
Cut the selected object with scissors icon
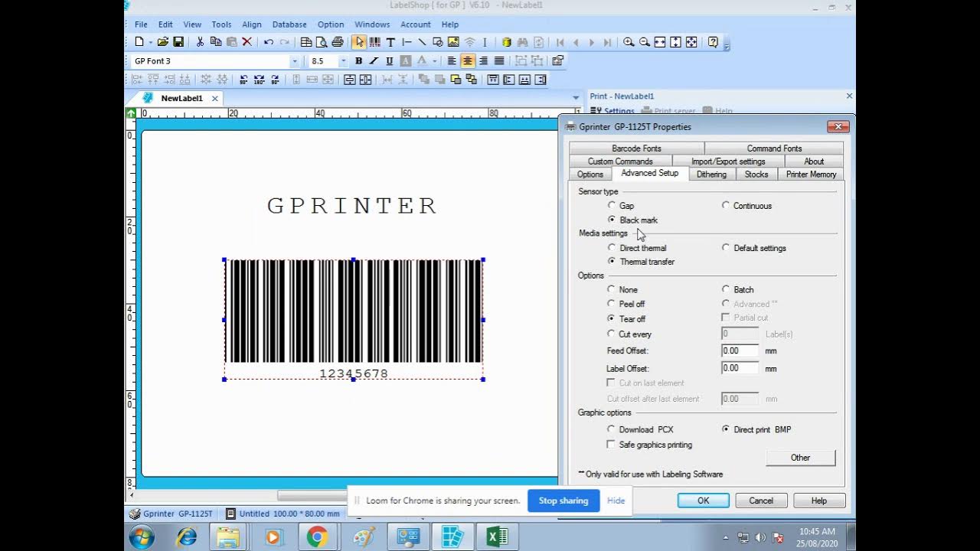[x=200, y=42]
